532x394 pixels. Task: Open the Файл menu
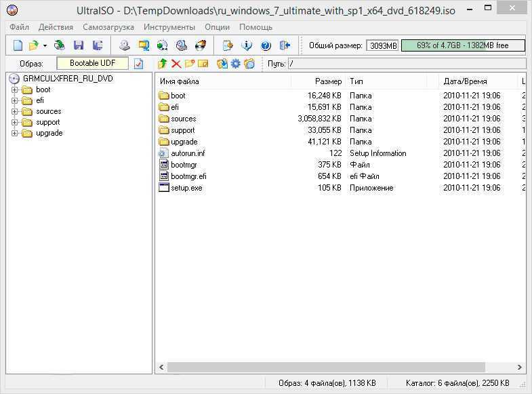[x=19, y=27]
